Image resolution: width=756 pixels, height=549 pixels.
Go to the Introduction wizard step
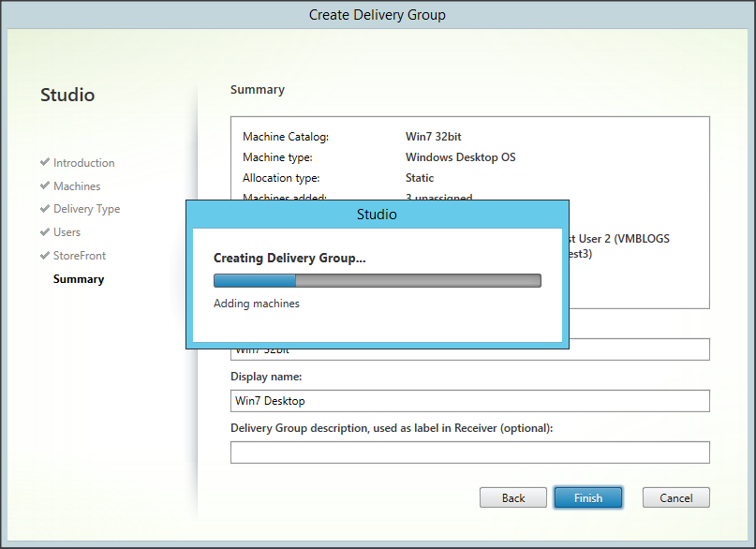click(83, 163)
